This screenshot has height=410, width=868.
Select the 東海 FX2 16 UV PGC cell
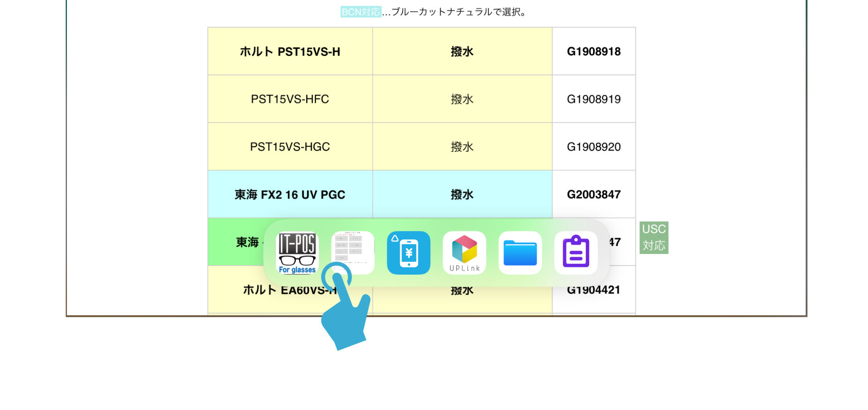point(290,194)
